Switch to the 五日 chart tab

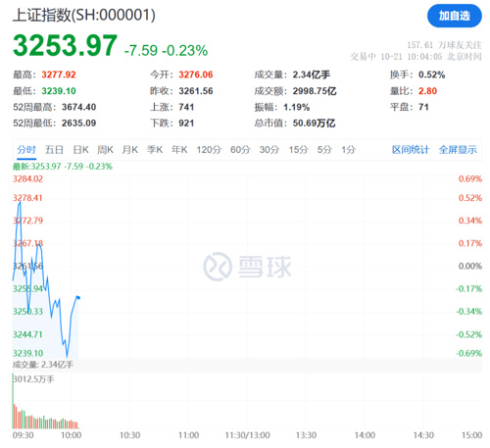pos(54,150)
